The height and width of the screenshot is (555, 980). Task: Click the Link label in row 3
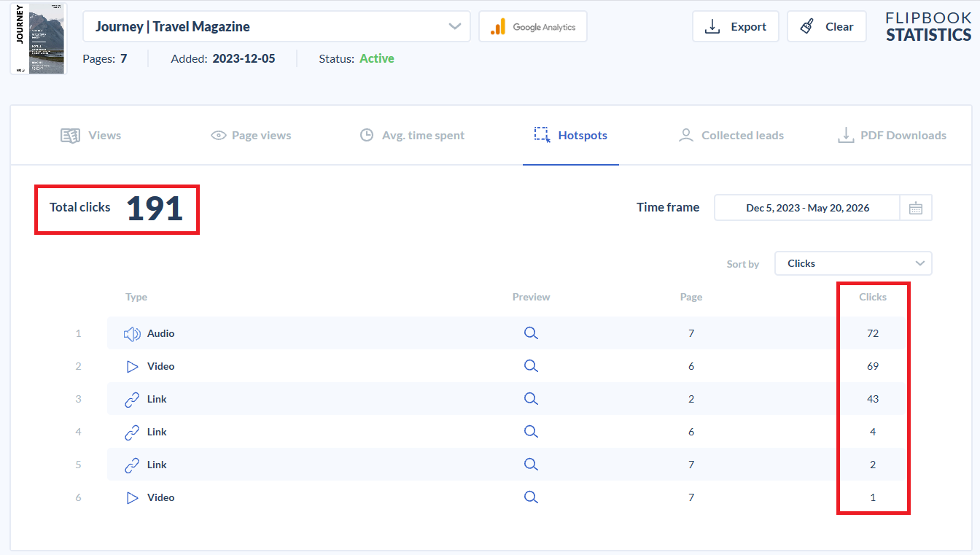pyautogui.click(x=157, y=399)
